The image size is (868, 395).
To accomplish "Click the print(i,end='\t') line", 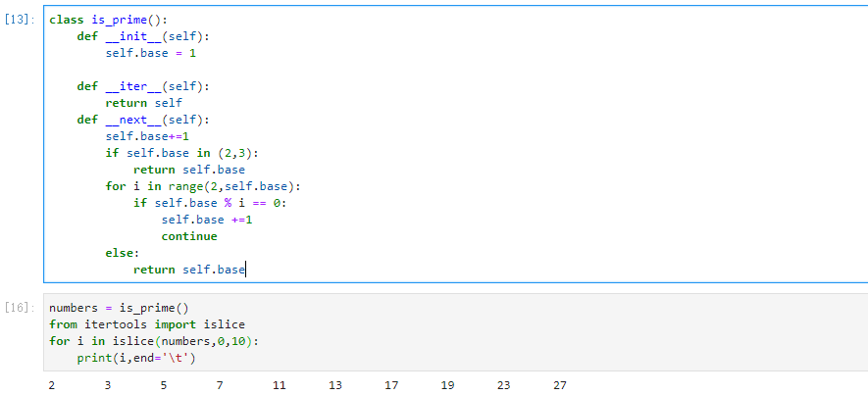I will click(136, 358).
